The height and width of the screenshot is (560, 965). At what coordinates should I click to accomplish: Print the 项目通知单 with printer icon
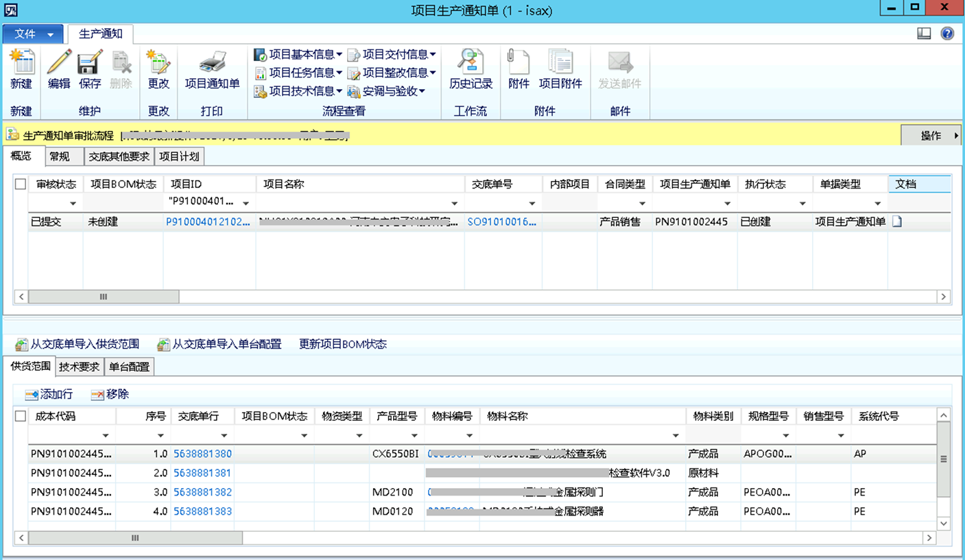213,62
